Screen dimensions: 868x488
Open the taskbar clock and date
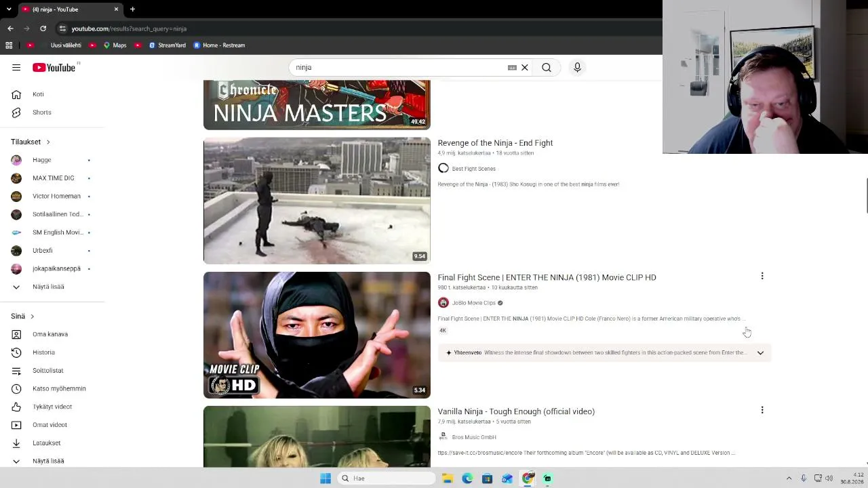852,479
